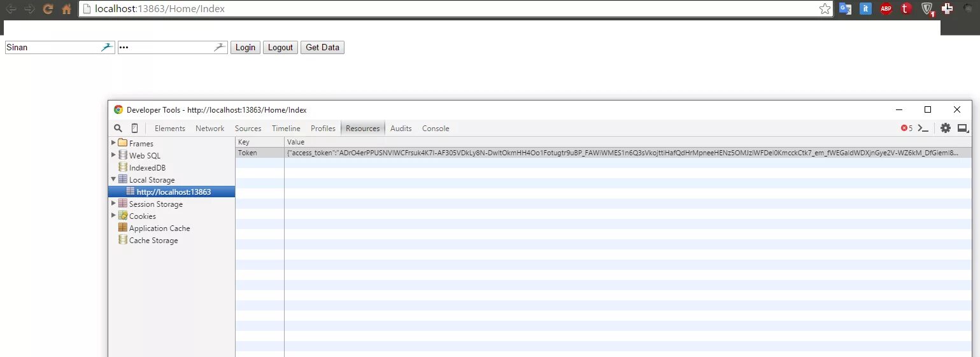Switch to the Console tab
Image resolution: width=980 pixels, height=357 pixels.
coord(436,129)
